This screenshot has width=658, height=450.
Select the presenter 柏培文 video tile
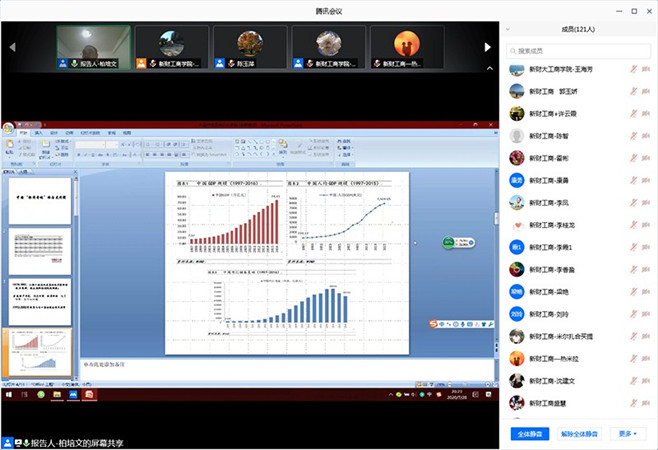[94, 47]
